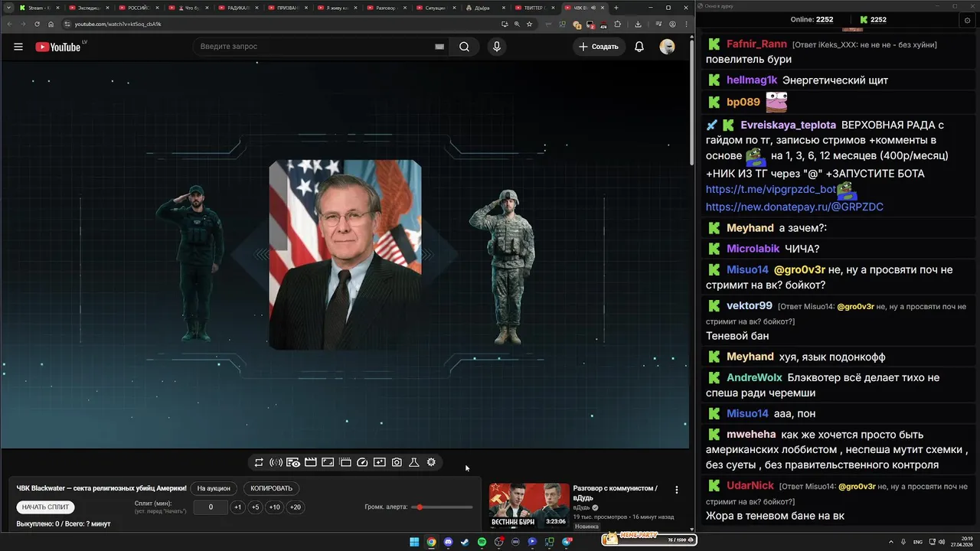Click the AndreWolx username in chat

[x=754, y=377]
